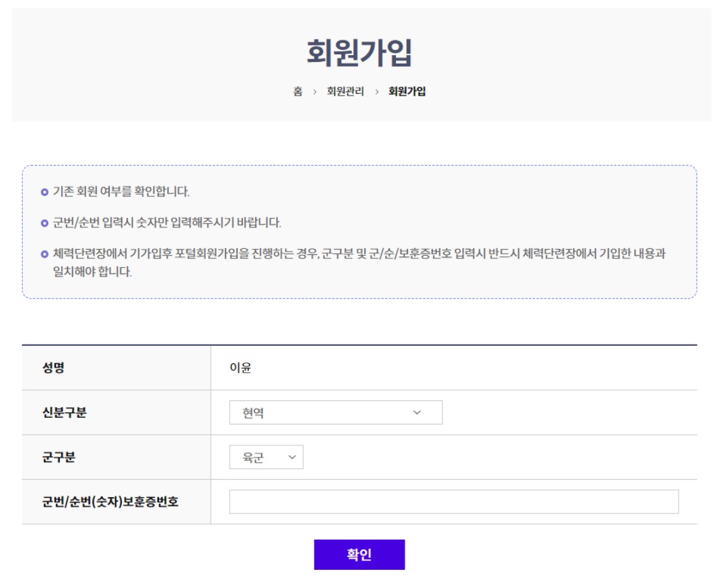The height and width of the screenshot is (588, 721).
Task: Click the notice about 군번/순번 숫자만 입력
Action: 167,223
